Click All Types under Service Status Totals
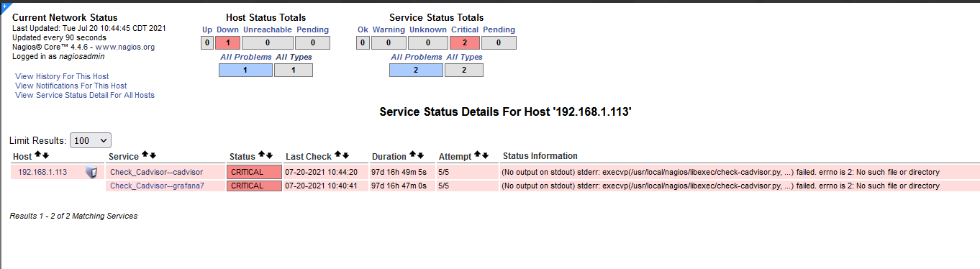Image resolution: width=980 pixels, height=269 pixels. coord(465,57)
